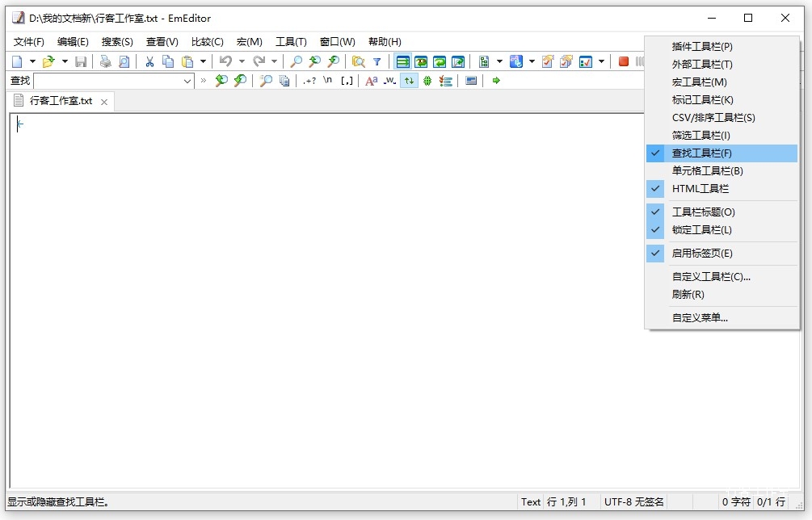Click the plain magnifier find icon in main toolbar
The height and width of the screenshot is (520, 812).
click(297, 62)
